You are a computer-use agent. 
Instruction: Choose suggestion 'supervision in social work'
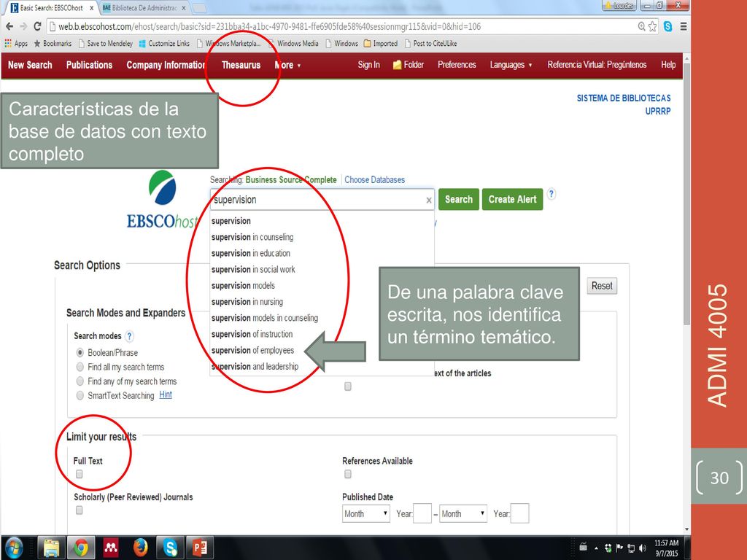coord(253,270)
